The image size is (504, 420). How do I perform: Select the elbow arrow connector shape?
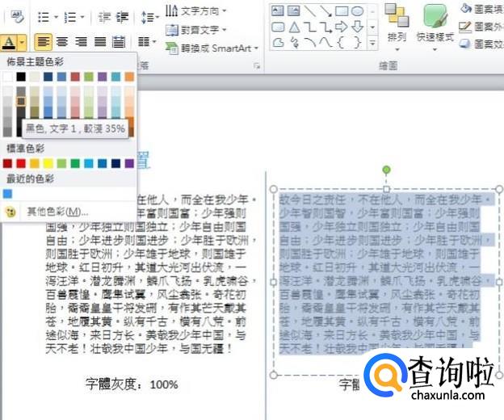[325, 27]
